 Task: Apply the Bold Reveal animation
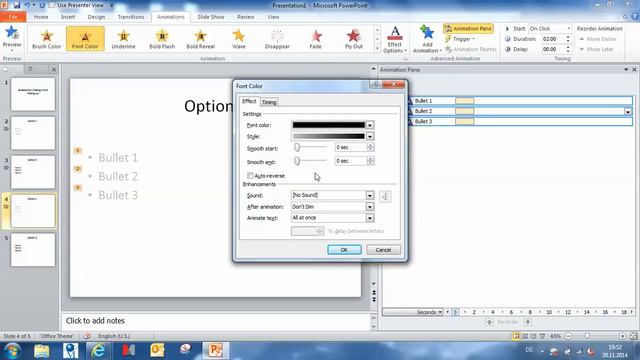(x=200, y=39)
